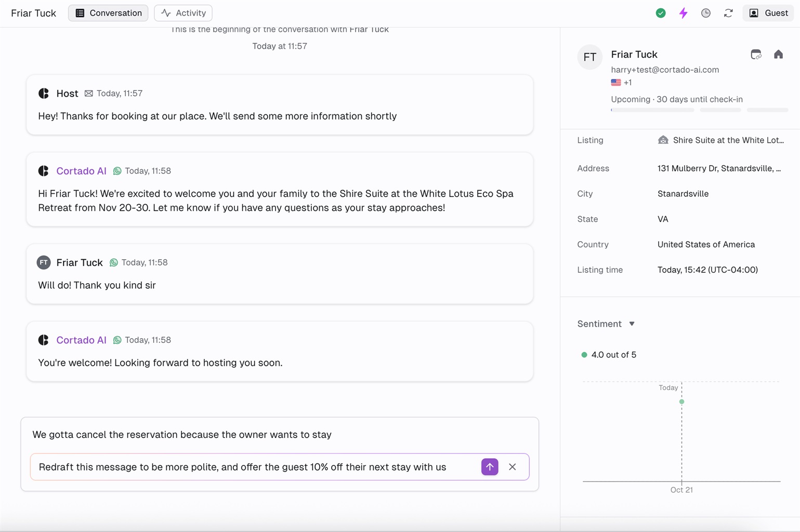
Task: Dismiss the redraft prompt with X
Action: [513, 467]
